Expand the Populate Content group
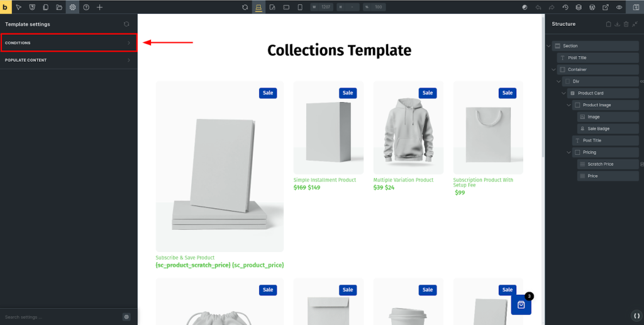Image resolution: width=644 pixels, height=325 pixels. tap(69, 60)
